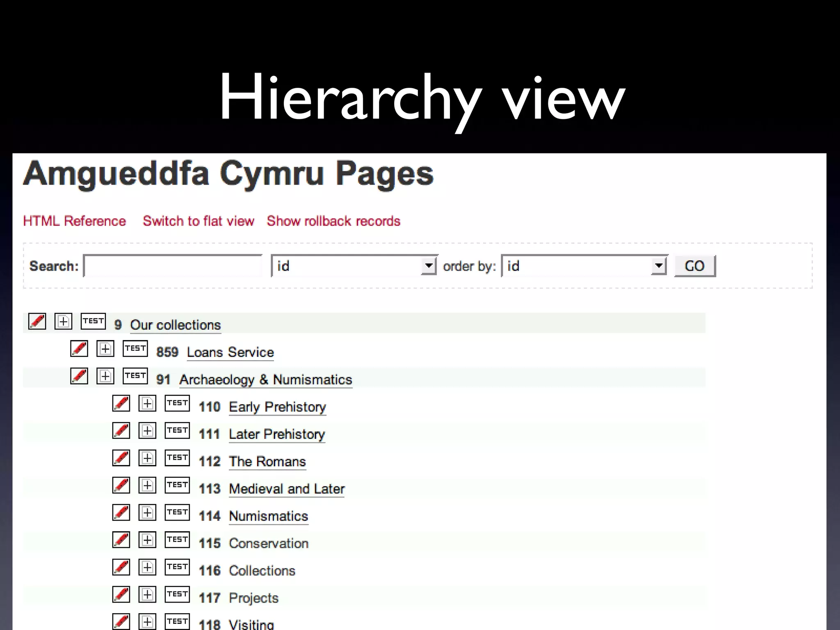
Task: Open the HTML Reference link
Action: pyautogui.click(x=75, y=221)
